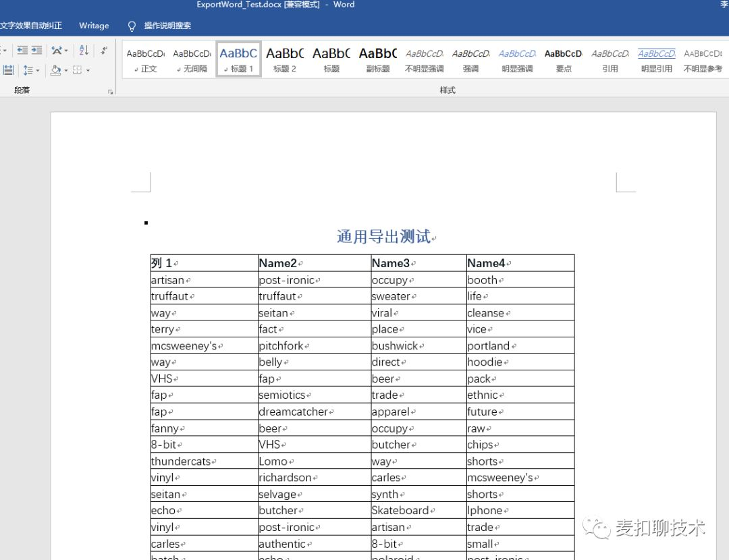Open the Writage ribbon tab
Viewport: 729px width, 560px height.
click(x=94, y=26)
